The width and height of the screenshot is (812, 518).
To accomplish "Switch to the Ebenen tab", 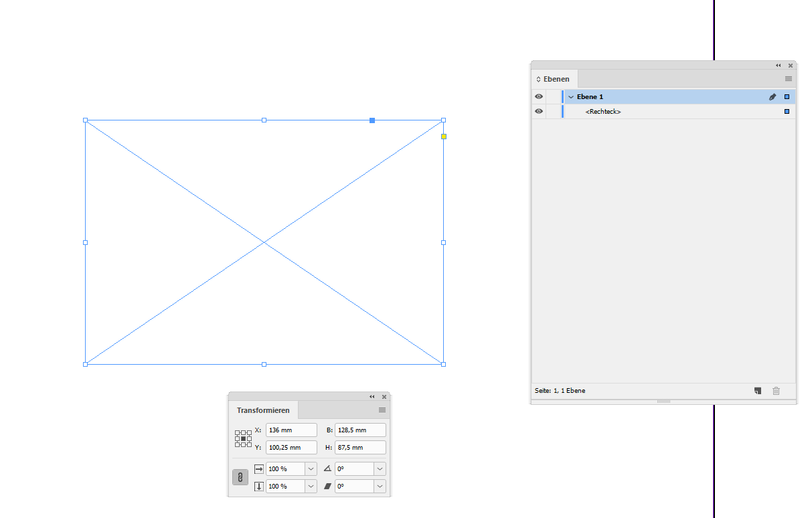I will (555, 79).
